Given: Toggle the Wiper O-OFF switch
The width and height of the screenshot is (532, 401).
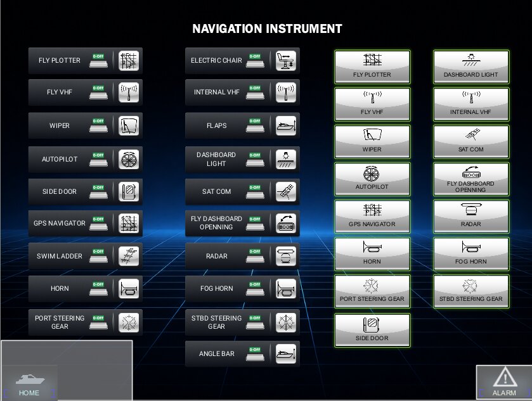Looking at the screenshot, I should click(x=98, y=125).
